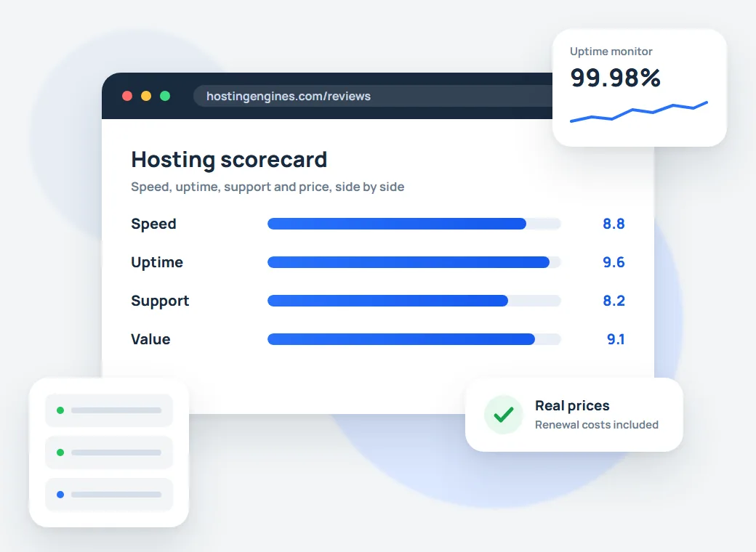Click the Support score progress bar
This screenshot has height=552, width=756.
pos(414,301)
